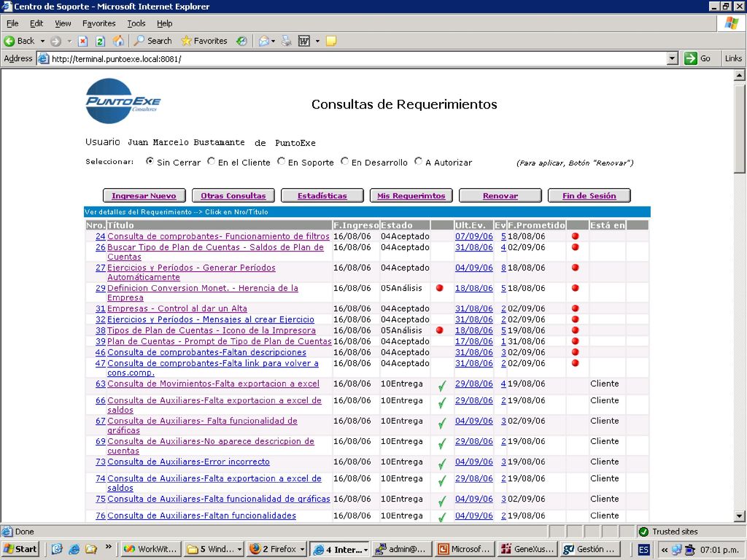Expand the Mail icon dropdown arrow
This screenshot has height=560, width=747.
click(x=273, y=41)
